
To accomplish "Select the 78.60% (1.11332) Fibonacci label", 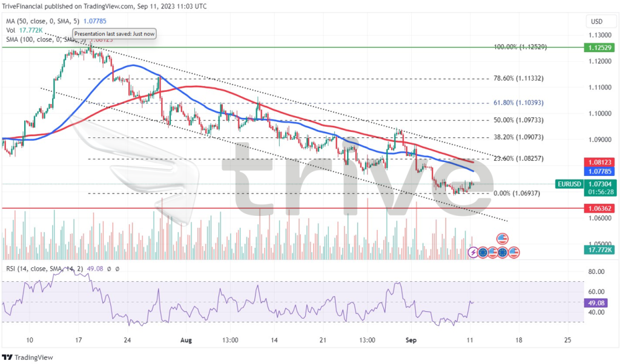I will click(518, 78).
